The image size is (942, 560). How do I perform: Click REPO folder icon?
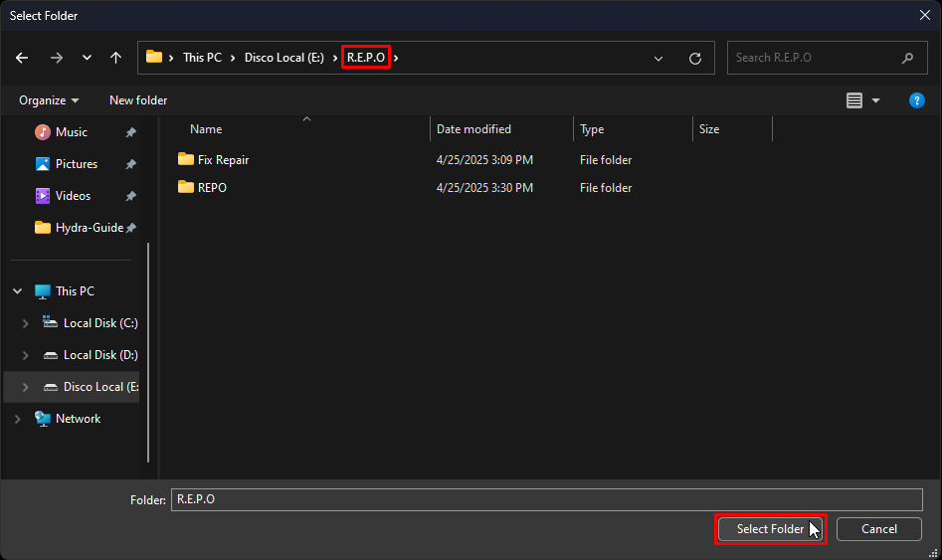click(186, 187)
